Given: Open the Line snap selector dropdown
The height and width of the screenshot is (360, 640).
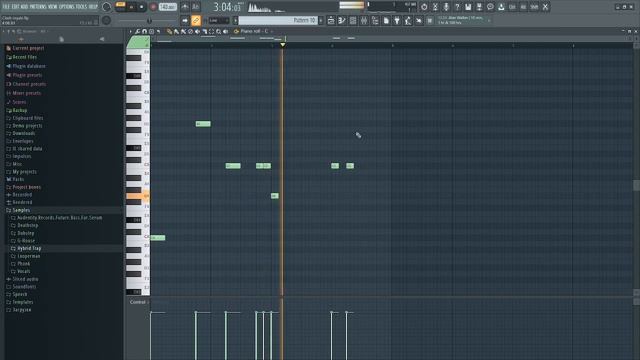Looking at the screenshot, I should (219, 20).
